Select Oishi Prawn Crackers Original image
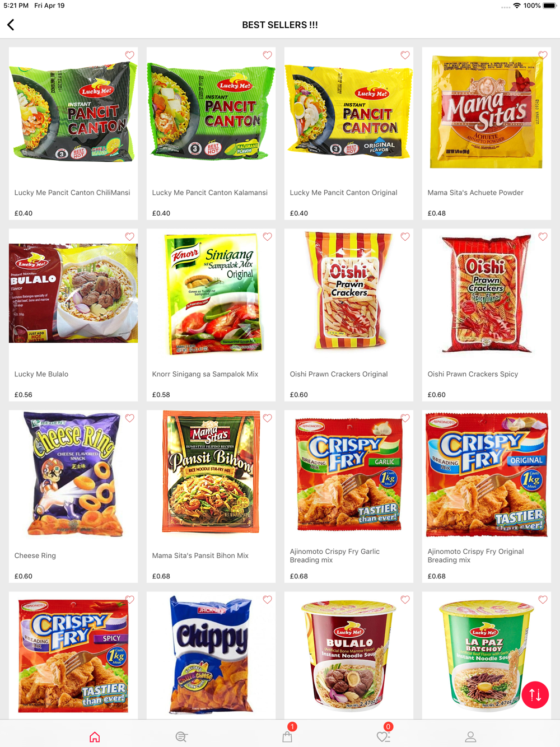This screenshot has width=560, height=747. [349, 292]
